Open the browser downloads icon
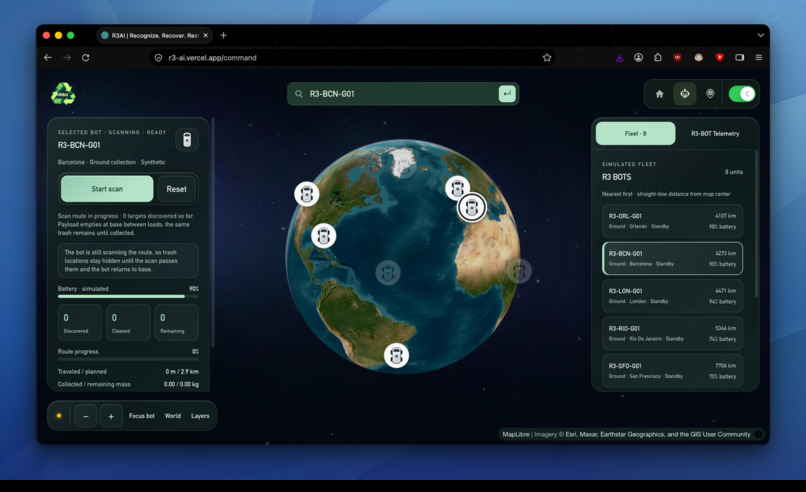 (x=619, y=58)
